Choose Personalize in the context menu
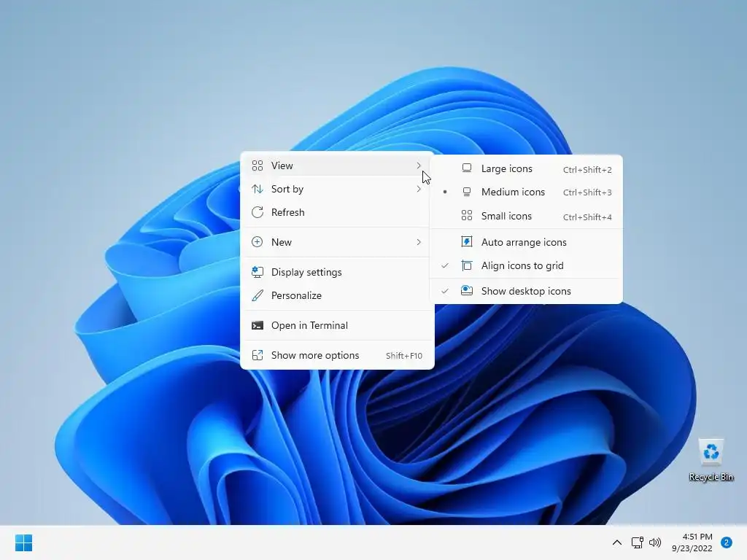Image resolution: width=747 pixels, height=560 pixels. 337,295
